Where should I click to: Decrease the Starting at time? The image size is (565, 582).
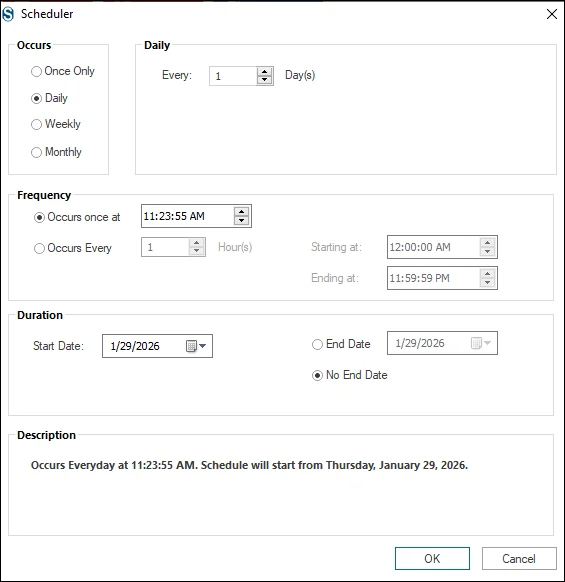(487, 252)
